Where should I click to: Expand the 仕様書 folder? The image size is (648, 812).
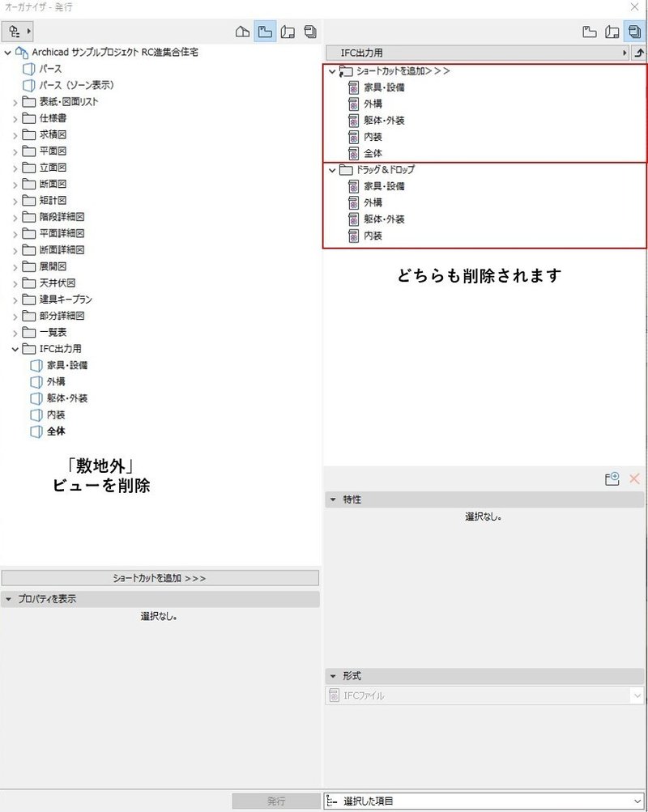tap(15, 119)
